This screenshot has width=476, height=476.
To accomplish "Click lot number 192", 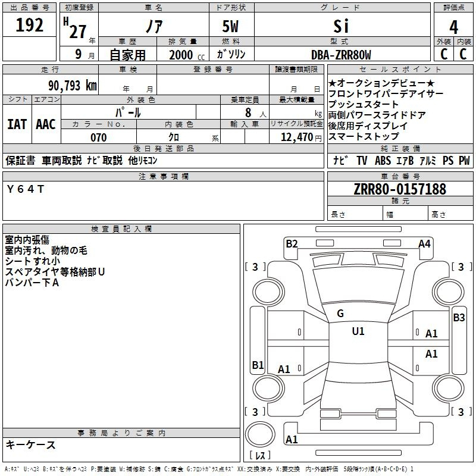I will coord(30,26).
